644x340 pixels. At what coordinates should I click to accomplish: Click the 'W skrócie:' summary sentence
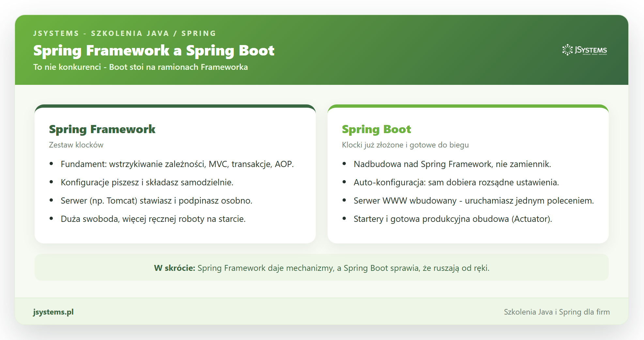(322, 268)
